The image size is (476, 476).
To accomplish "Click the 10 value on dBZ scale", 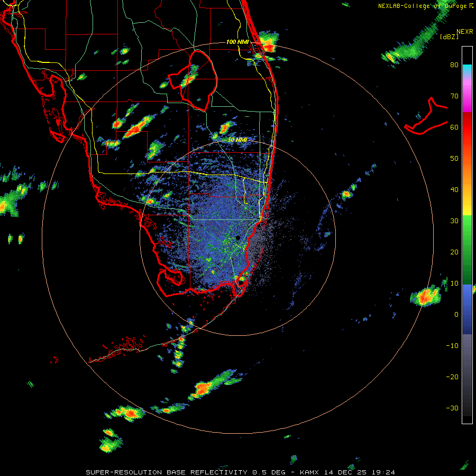I will click(454, 283).
